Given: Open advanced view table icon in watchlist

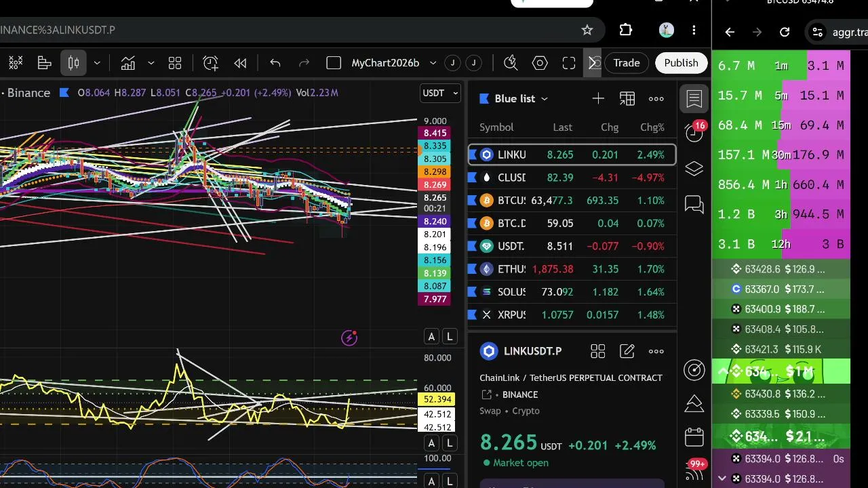Looking at the screenshot, I should [627, 99].
